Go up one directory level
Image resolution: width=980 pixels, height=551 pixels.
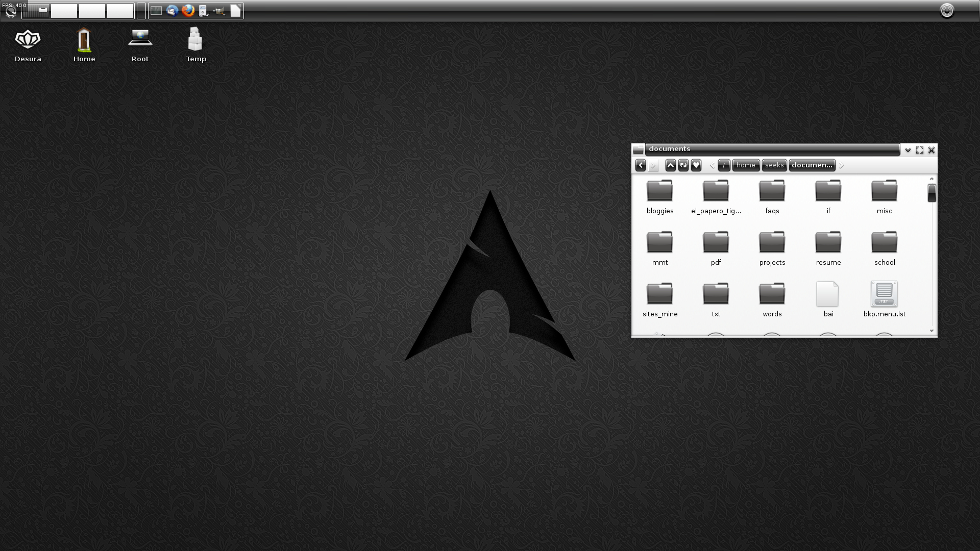click(x=670, y=165)
